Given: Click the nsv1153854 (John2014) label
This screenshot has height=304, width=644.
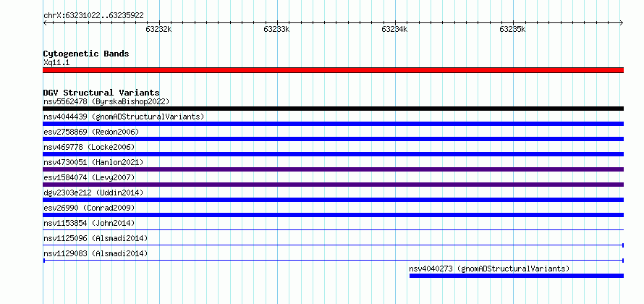Looking at the screenshot, I should coord(89,223).
